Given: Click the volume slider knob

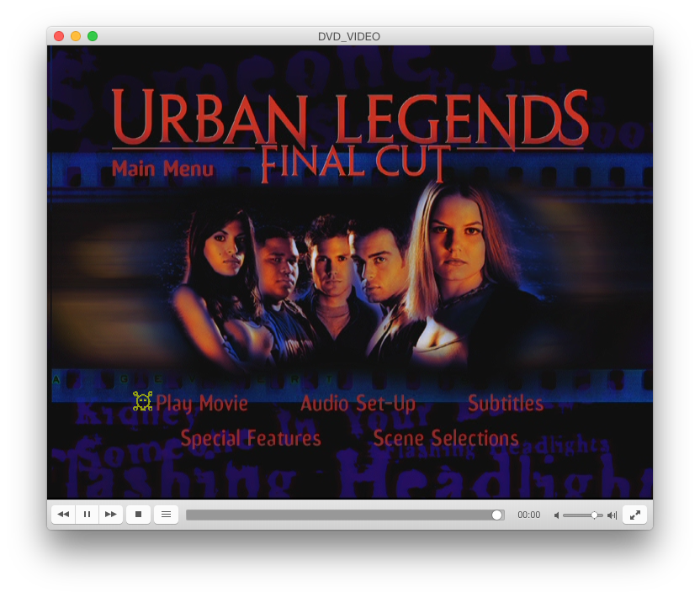Looking at the screenshot, I should click(x=594, y=515).
